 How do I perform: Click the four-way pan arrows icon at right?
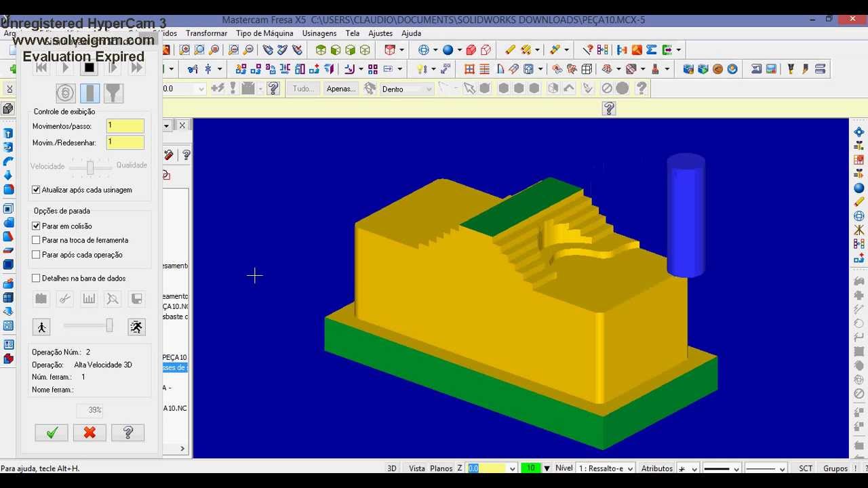pos(859,132)
